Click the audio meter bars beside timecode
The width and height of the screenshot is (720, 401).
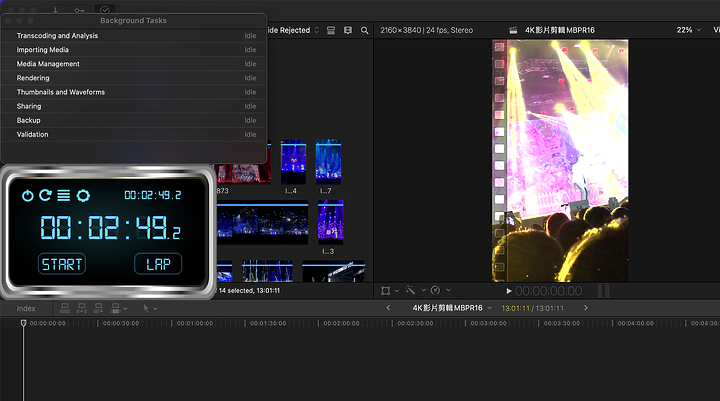pos(604,291)
